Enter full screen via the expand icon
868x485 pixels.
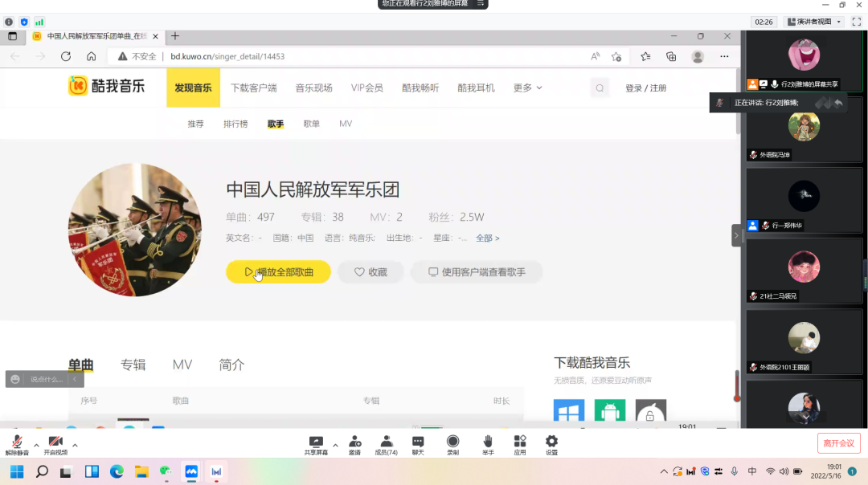coord(857,22)
